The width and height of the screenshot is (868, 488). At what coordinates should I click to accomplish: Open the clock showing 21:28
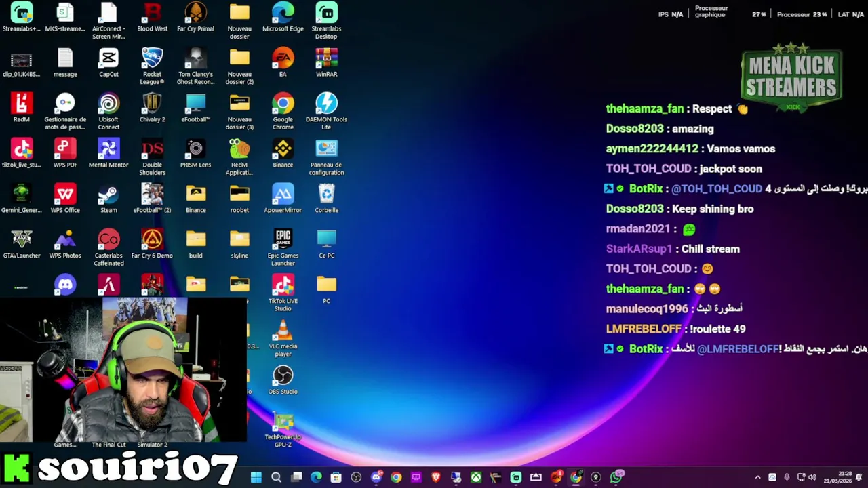[x=840, y=477]
